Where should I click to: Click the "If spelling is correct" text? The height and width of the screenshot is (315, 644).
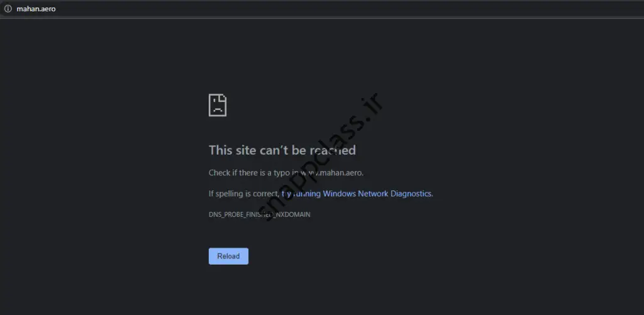[243, 194]
